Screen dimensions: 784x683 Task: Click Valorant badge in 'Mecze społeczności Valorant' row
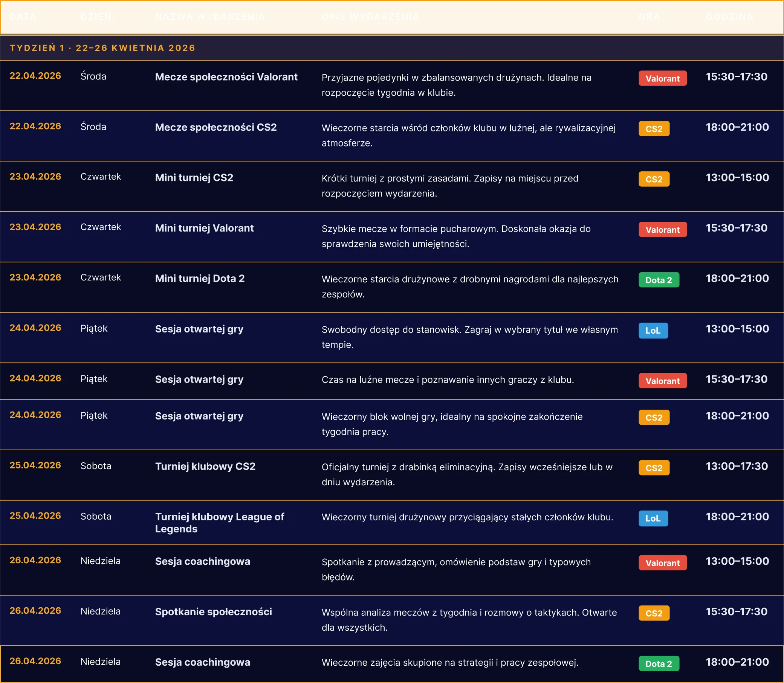point(663,78)
